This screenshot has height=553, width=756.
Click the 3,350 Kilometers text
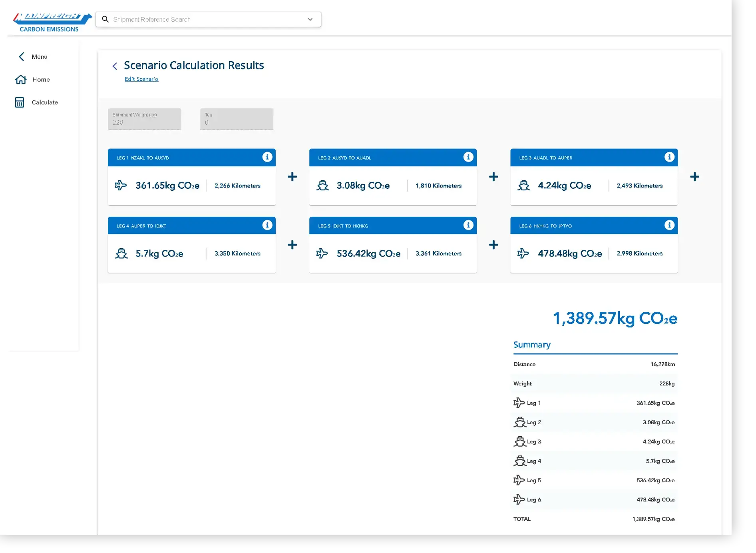click(237, 254)
